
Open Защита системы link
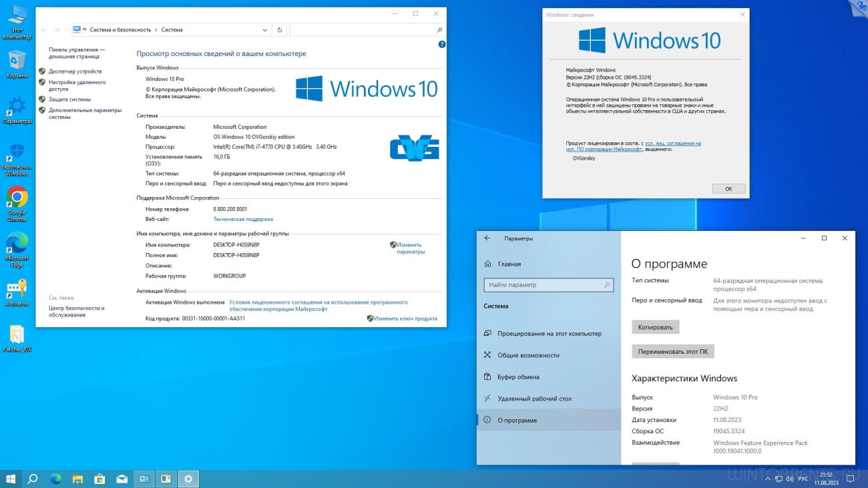pyautogui.click(x=69, y=99)
